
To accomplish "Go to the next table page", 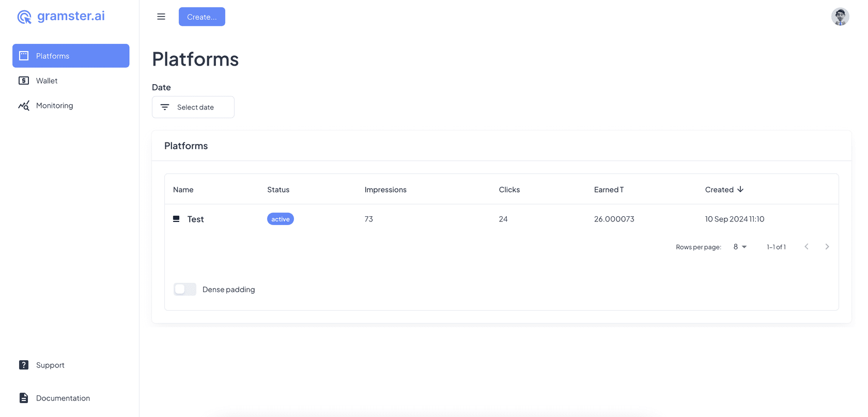I will point(827,247).
